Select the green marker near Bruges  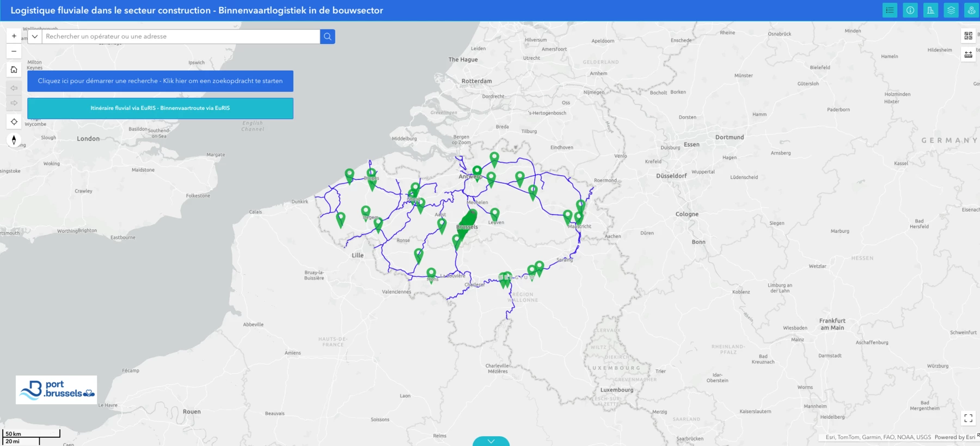371,175
